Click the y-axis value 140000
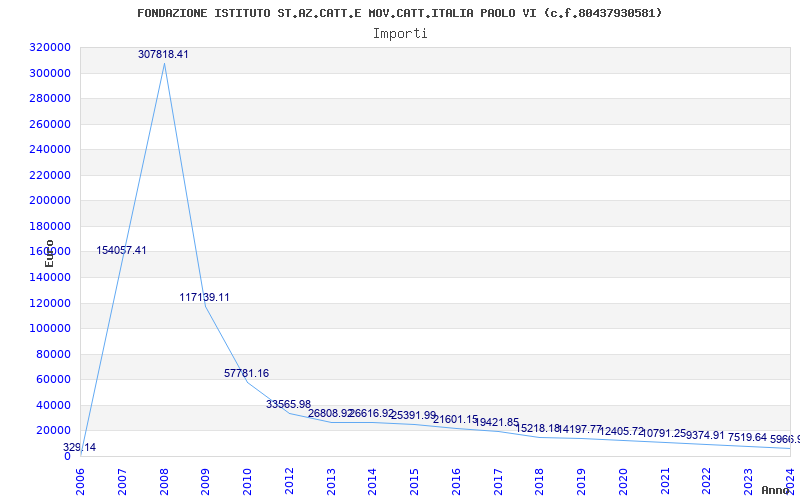This screenshot has height=500, width=800. [50, 277]
